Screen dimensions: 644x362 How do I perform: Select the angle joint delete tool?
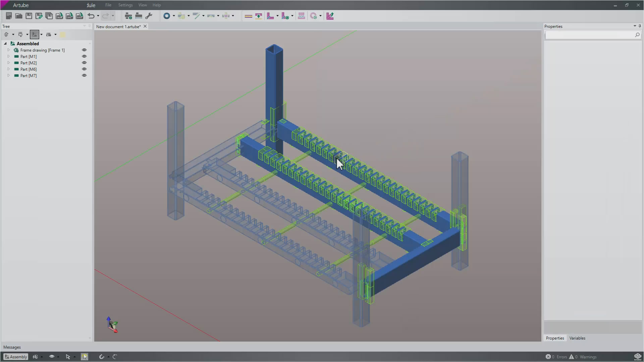click(285, 16)
